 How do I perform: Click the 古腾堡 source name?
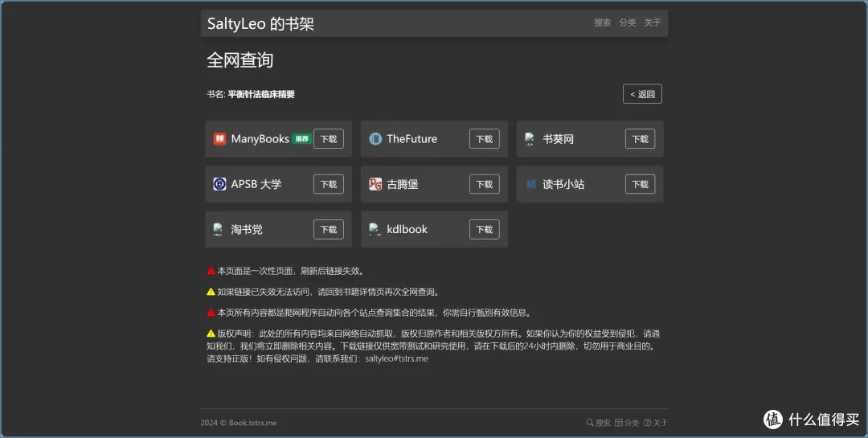click(x=403, y=184)
